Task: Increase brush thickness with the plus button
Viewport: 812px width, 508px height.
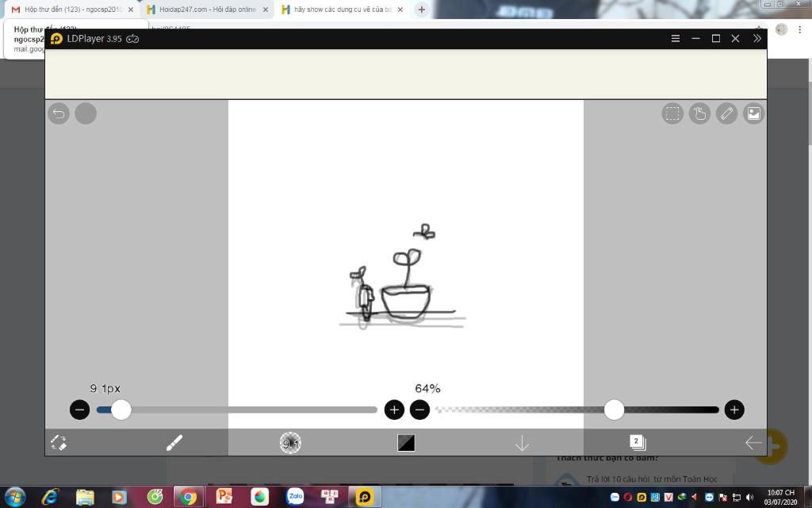Action: click(x=394, y=410)
